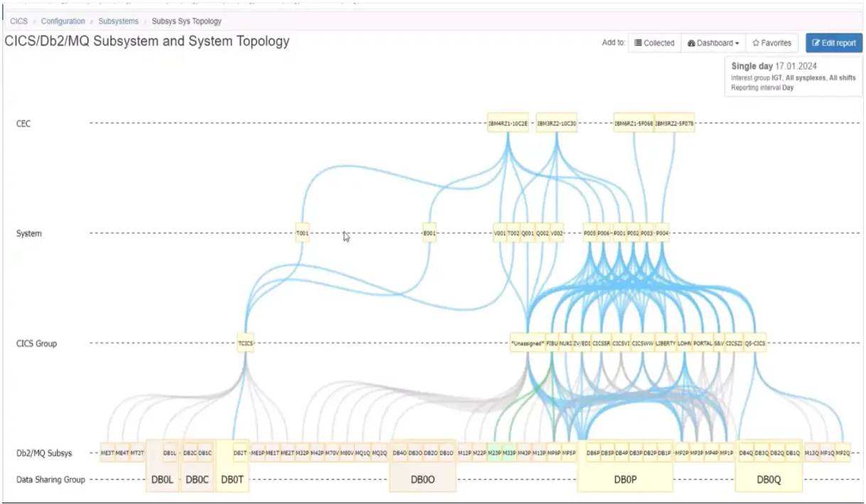This screenshot has height=504, width=866.
Task: Select the DB1P subsystem node
Action: [x=664, y=453]
